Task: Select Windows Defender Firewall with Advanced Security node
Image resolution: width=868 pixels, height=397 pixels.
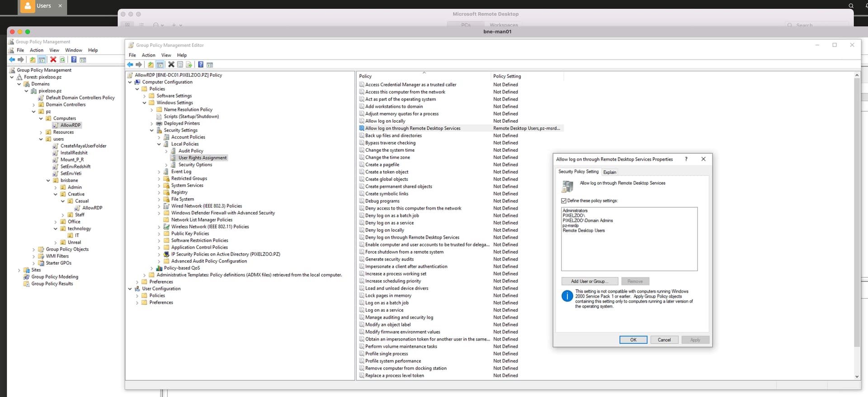Action: tap(223, 213)
